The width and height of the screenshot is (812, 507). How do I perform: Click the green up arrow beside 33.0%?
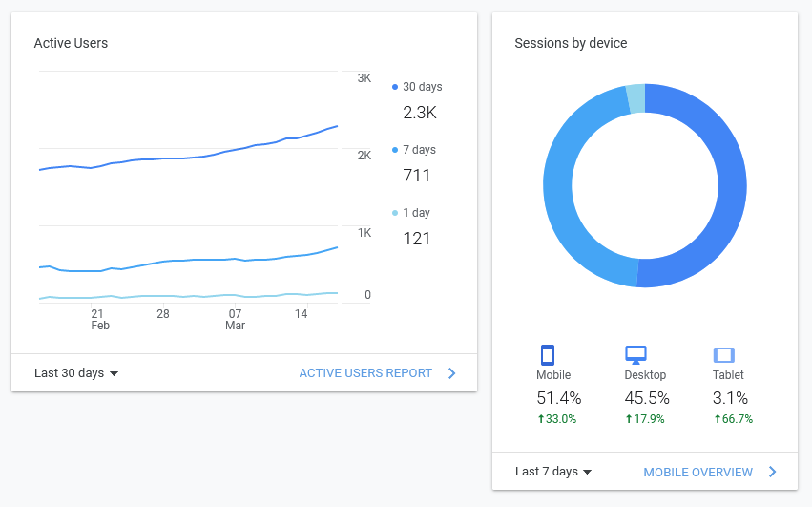click(541, 419)
